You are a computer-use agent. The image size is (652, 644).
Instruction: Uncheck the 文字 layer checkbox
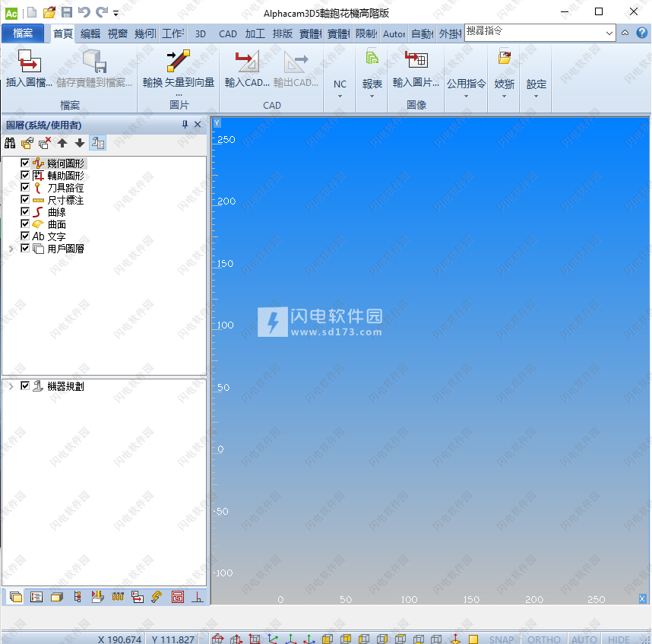tap(25, 236)
